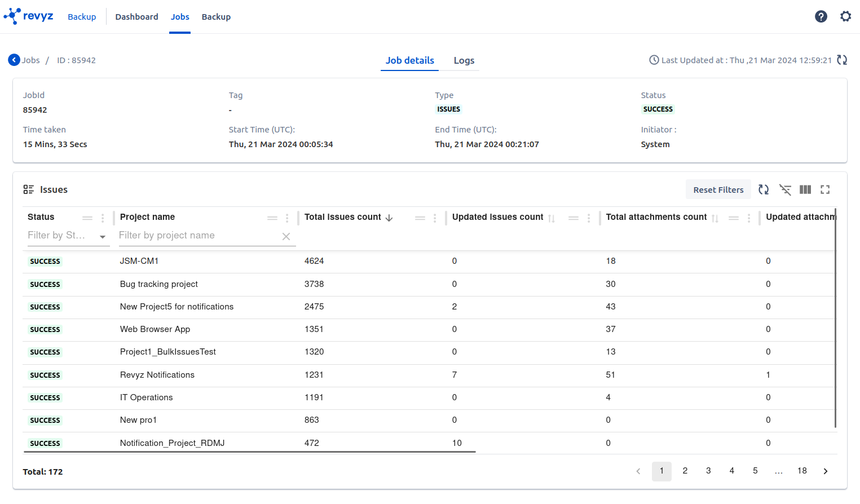The image size is (860, 504).
Task: Refresh job next to Last Updated timestamp
Action: click(842, 60)
